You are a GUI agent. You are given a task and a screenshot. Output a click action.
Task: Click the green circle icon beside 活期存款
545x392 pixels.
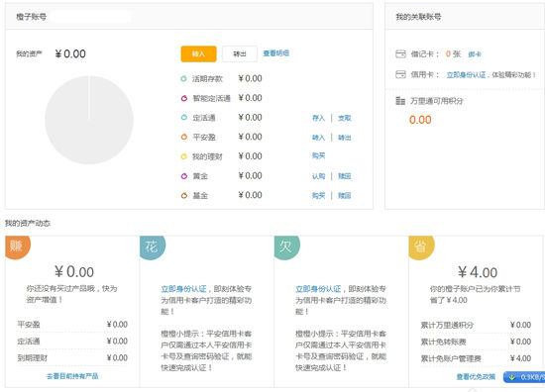point(184,79)
